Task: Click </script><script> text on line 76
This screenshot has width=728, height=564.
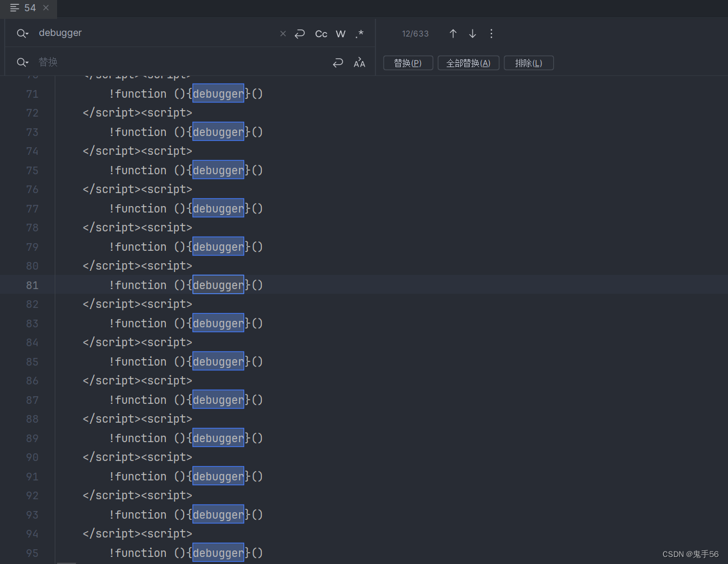Action: pyautogui.click(x=138, y=190)
